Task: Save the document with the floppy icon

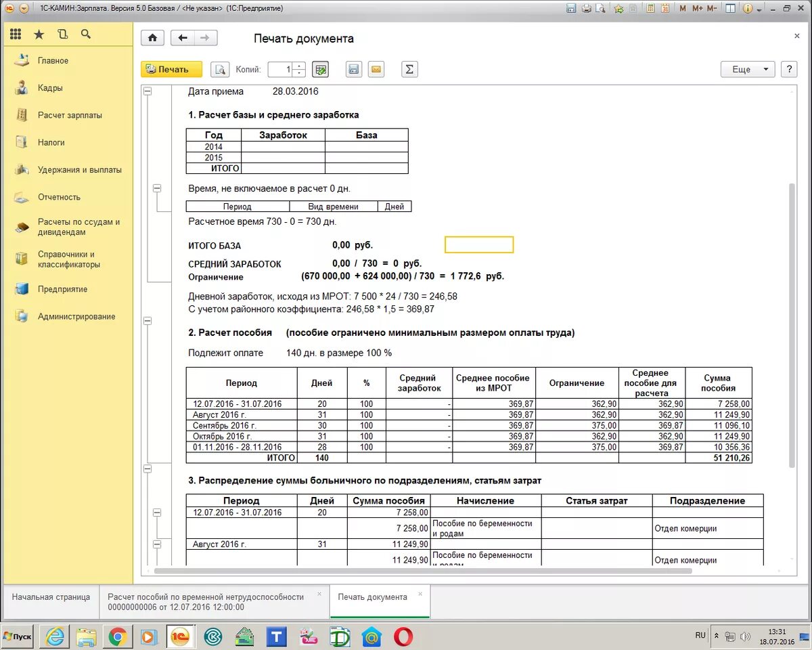Action: tap(353, 69)
